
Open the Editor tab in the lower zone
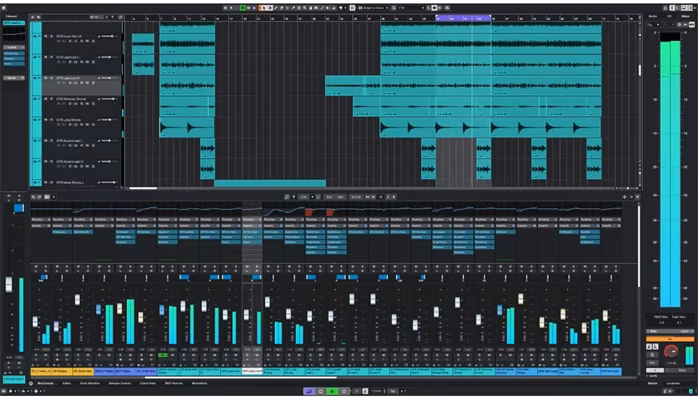(66, 383)
